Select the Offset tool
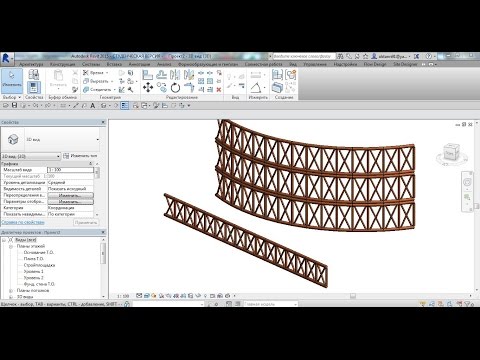Screen dimensions: 480x360 click(x=161, y=75)
